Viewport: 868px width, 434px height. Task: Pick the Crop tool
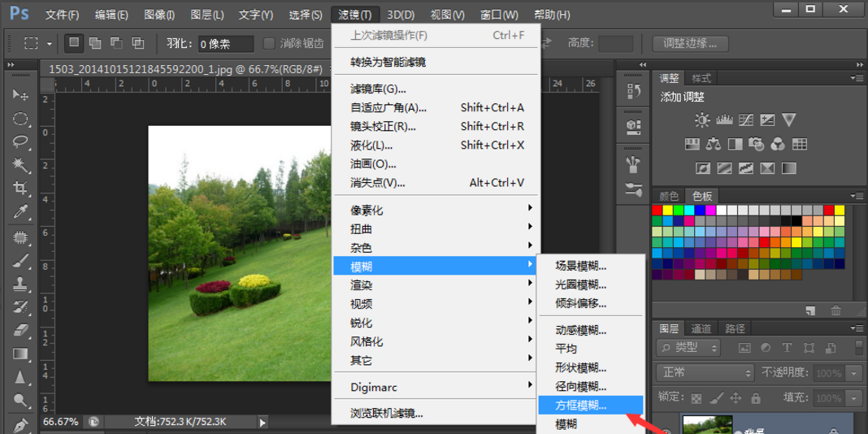coord(20,189)
